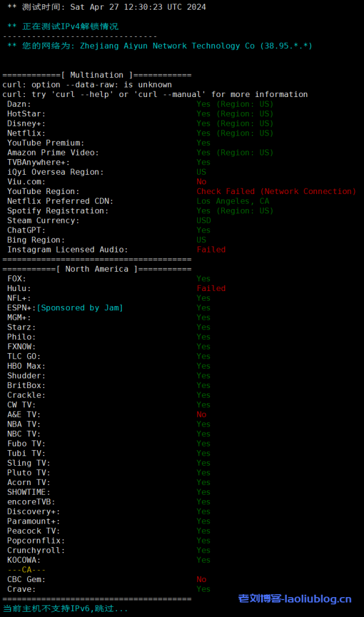This screenshot has width=364, height=617.
Task: Click the Crave row's Yes result
Action: (203, 589)
